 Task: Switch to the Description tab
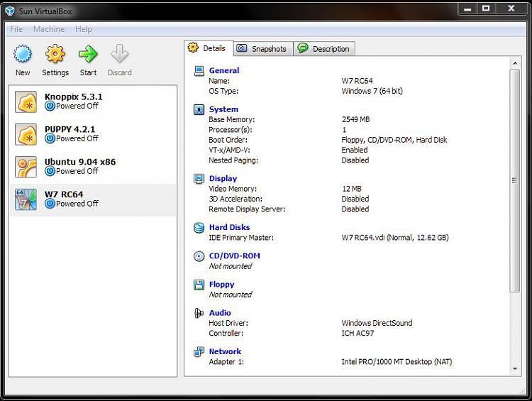pyautogui.click(x=325, y=48)
